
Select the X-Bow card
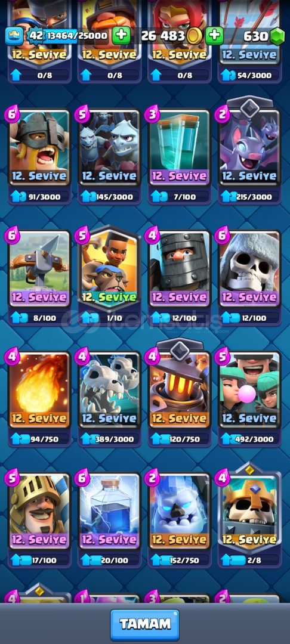point(39,269)
